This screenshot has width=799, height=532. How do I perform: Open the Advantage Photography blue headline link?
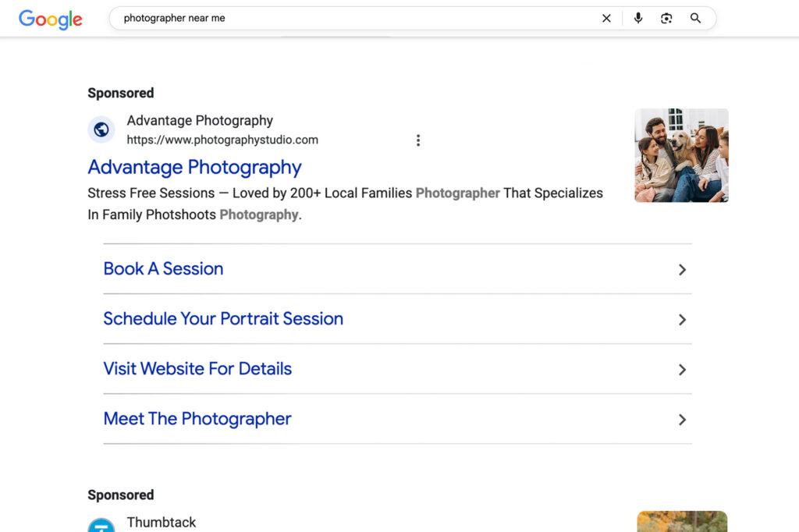pos(194,167)
